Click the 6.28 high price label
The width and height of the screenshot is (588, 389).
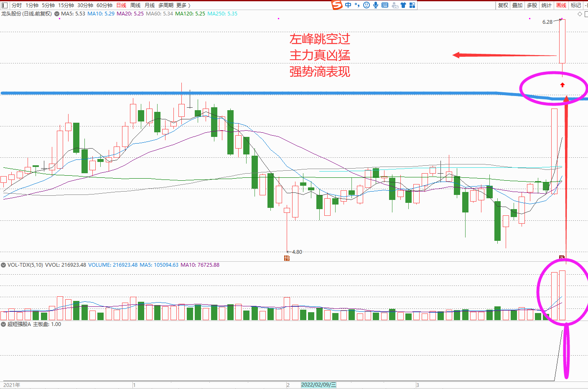coord(547,22)
